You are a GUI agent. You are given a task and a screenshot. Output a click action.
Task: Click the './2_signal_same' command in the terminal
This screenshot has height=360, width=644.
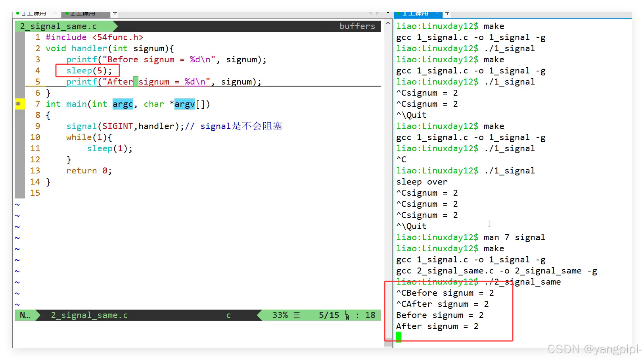click(522, 282)
